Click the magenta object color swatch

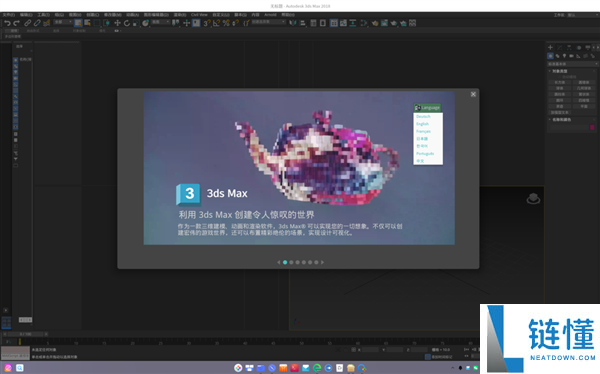(x=592, y=127)
